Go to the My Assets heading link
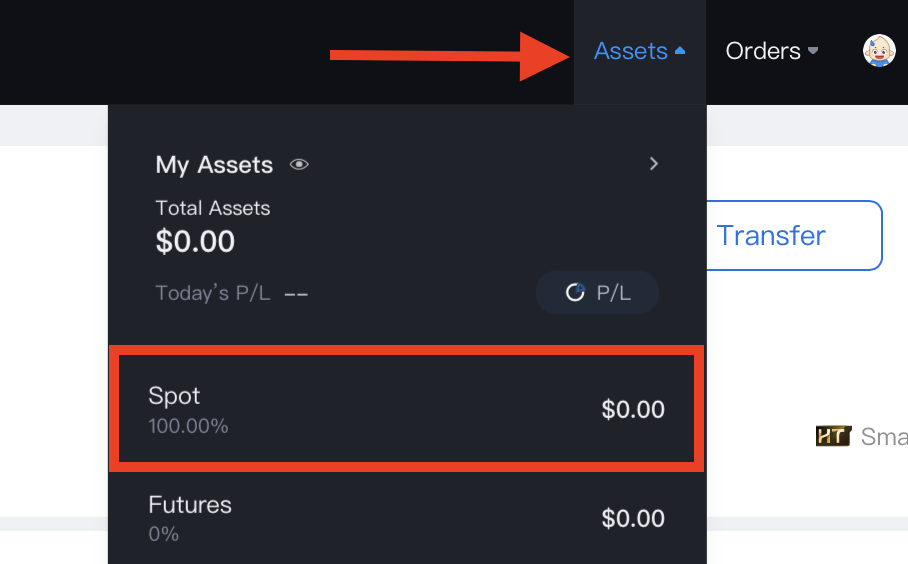 [x=214, y=165]
